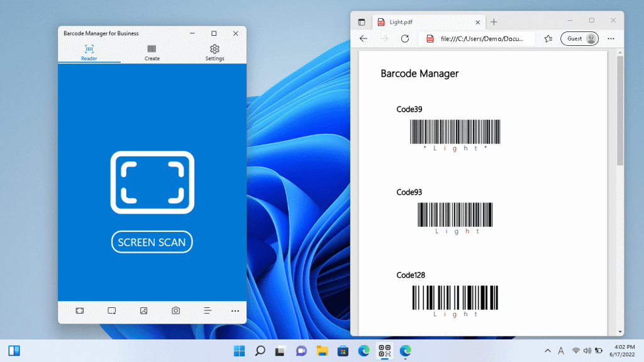The height and width of the screenshot is (362, 644).
Task: Go back in the browser
Action: point(363,38)
